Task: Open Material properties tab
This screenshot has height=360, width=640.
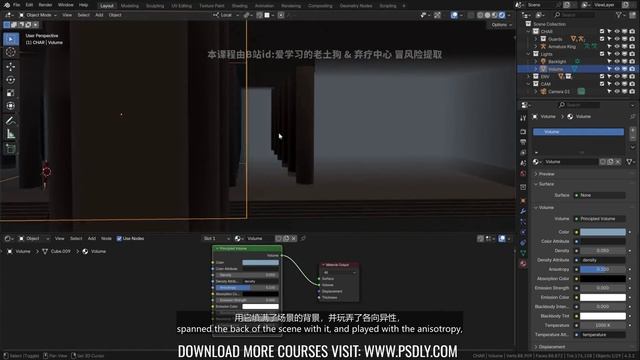Action: (523, 264)
